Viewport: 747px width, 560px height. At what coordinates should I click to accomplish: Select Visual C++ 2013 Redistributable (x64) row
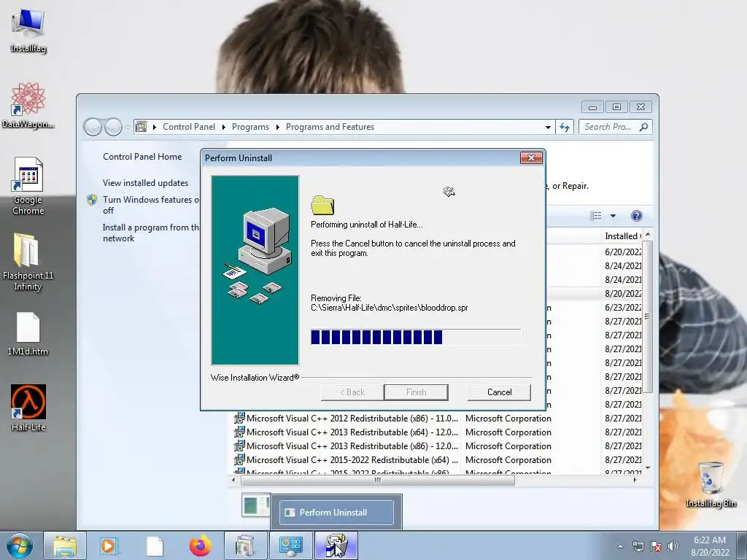(438, 432)
